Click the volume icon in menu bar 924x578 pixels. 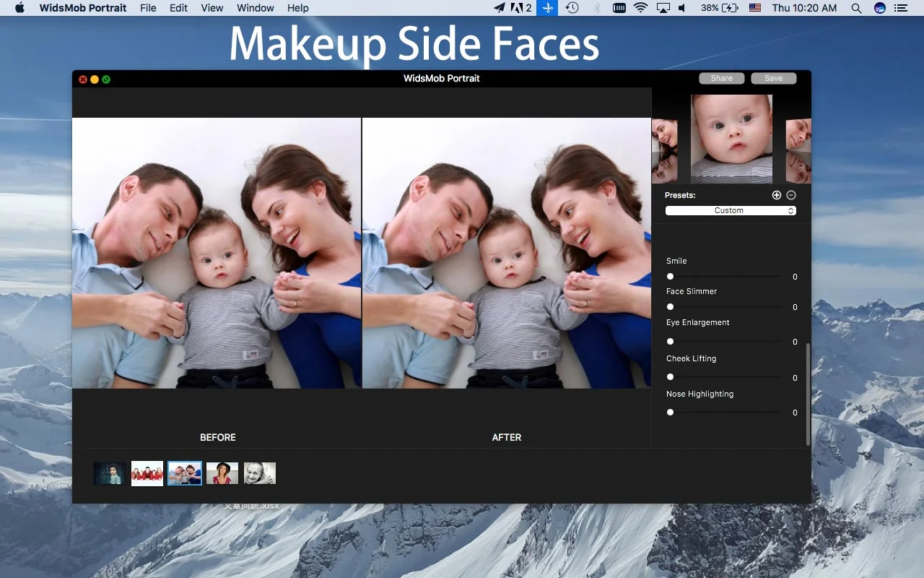point(681,8)
